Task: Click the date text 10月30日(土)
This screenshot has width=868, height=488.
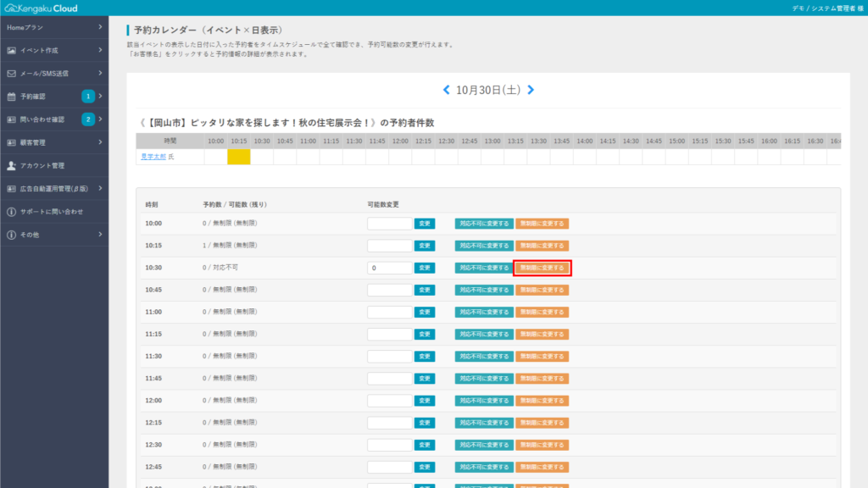Action: [488, 90]
